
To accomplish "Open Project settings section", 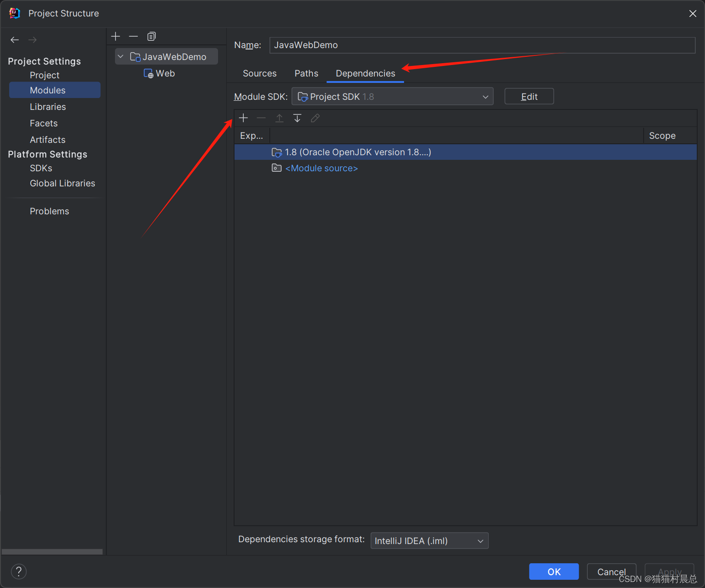I will click(44, 75).
